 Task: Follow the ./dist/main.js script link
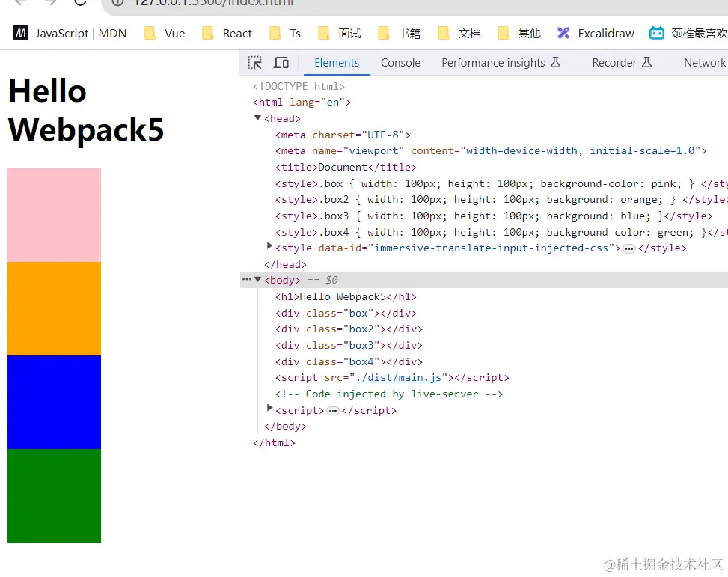[398, 378]
